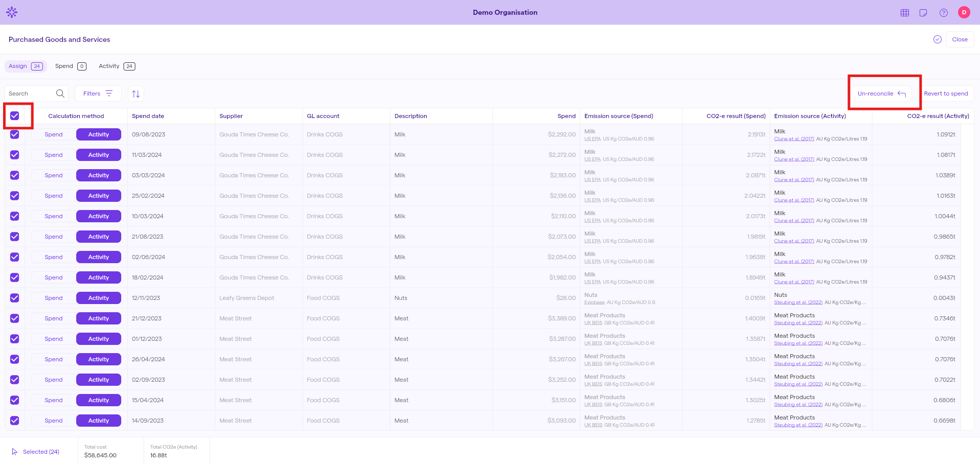Screen dimensions: 980x465
Task: Click the 1.0912t activity result value
Action: (946, 134)
